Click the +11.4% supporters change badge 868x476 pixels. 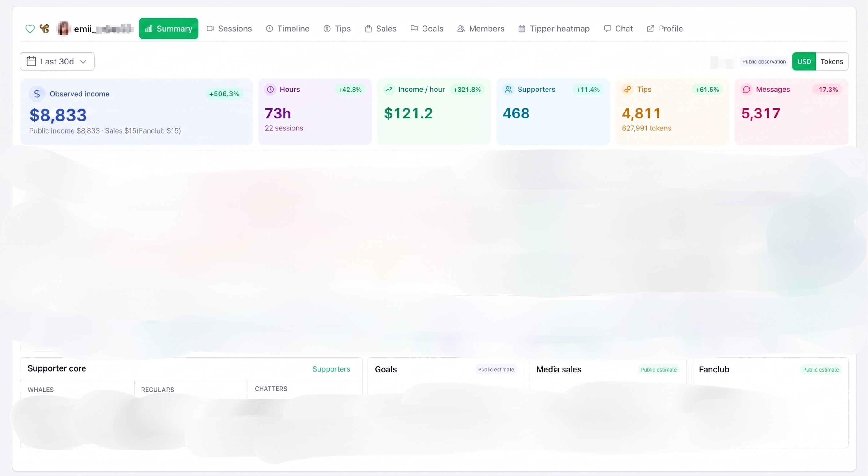click(x=588, y=89)
